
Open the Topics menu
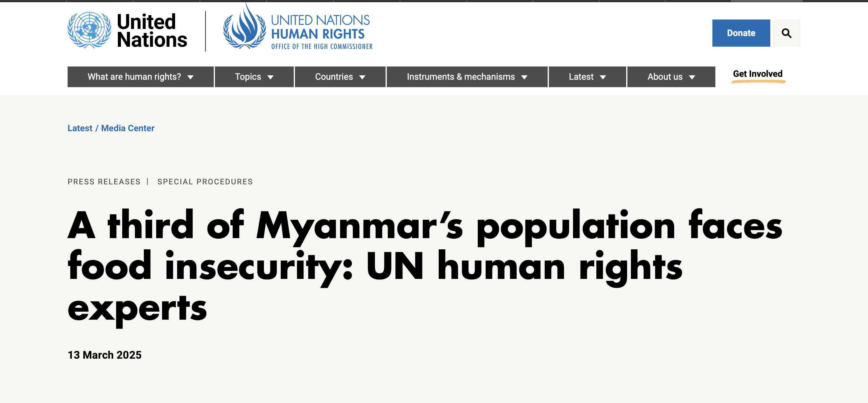[254, 77]
